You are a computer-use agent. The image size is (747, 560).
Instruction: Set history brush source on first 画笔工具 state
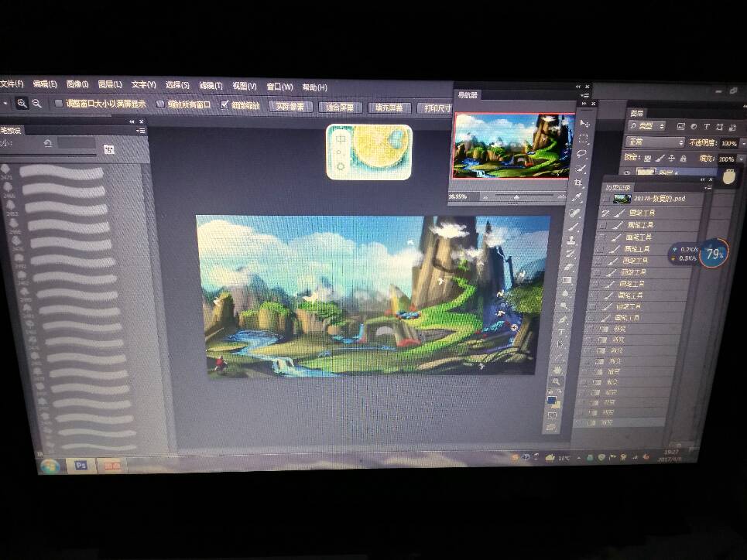tap(605, 213)
